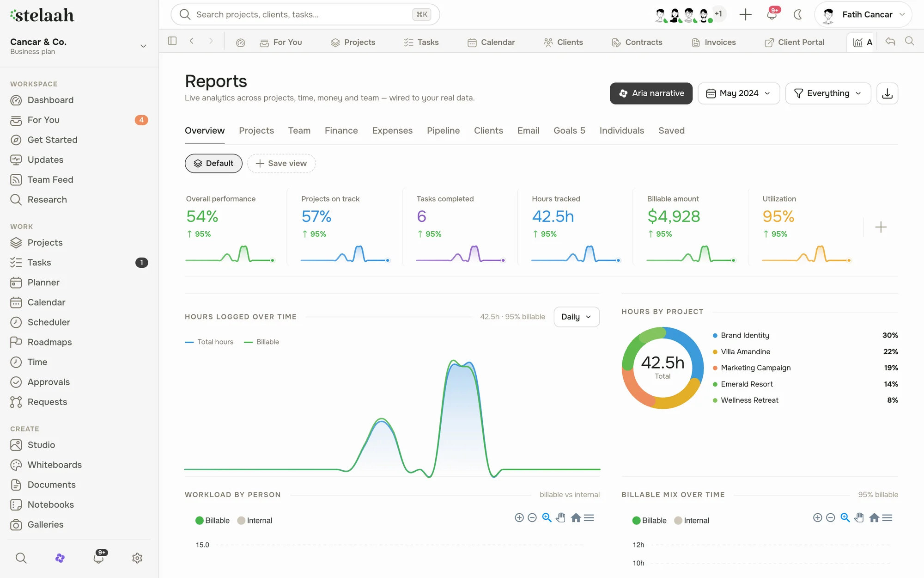The height and width of the screenshot is (578, 924).
Task: Click the search icon in tab bar
Action: 909,41
